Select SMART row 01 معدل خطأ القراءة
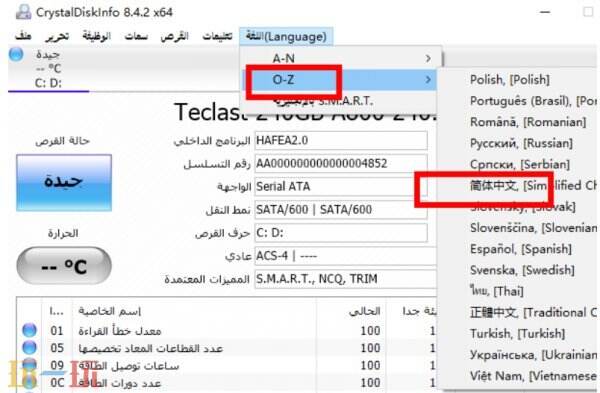This screenshot has height=393, width=600. (228, 330)
